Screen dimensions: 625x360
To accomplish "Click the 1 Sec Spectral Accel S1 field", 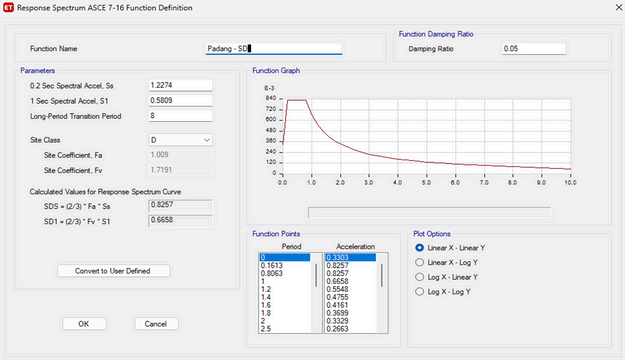I will (181, 100).
